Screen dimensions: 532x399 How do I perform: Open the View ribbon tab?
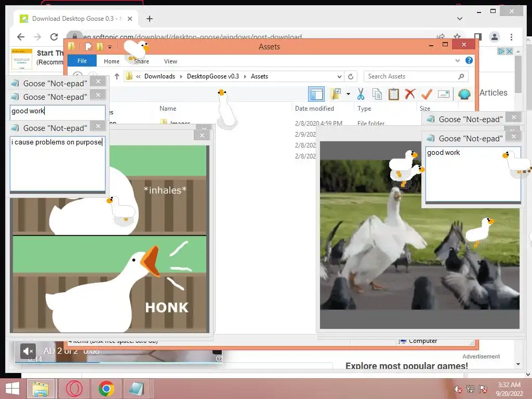click(170, 61)
